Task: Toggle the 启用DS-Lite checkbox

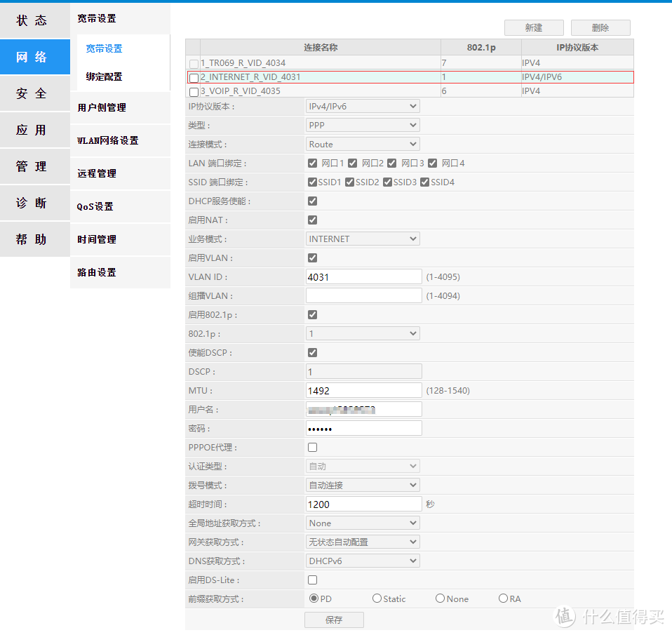Action: [312, 580]
